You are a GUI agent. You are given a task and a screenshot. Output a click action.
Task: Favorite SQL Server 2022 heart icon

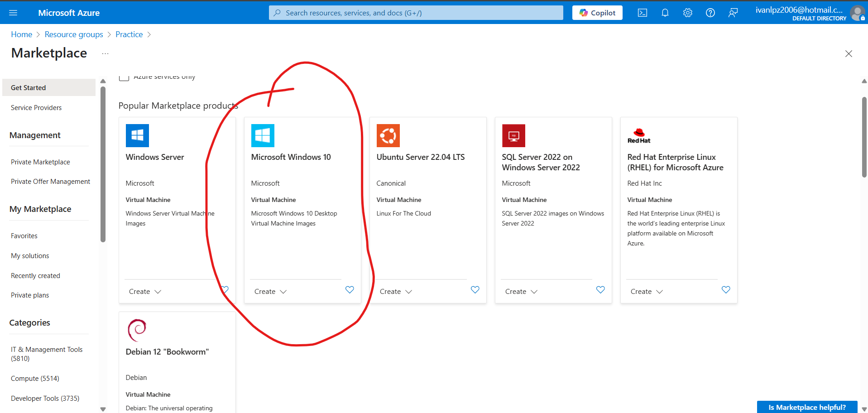(x=600, y=290)
